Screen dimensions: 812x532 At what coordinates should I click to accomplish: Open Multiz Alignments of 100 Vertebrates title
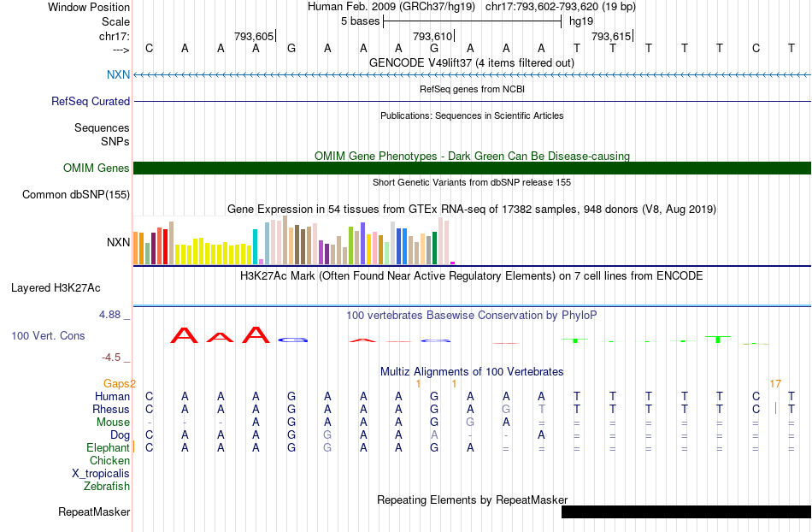(472, 371)
